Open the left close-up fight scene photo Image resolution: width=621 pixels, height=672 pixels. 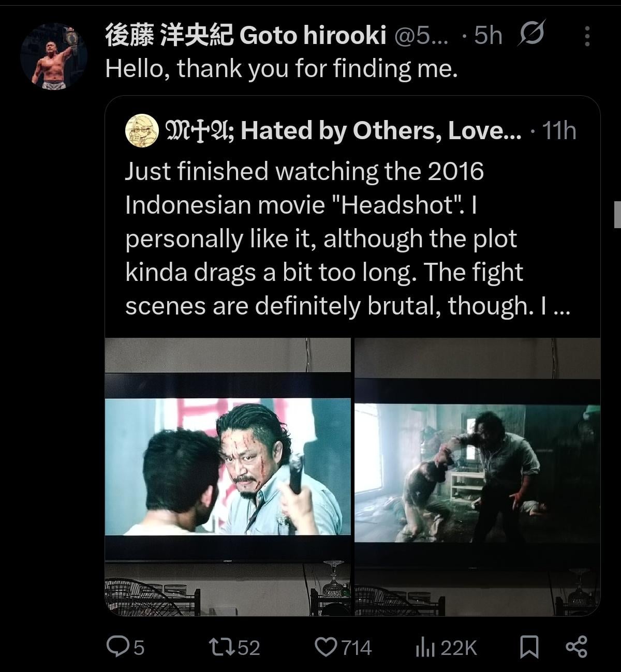[228, 476]
